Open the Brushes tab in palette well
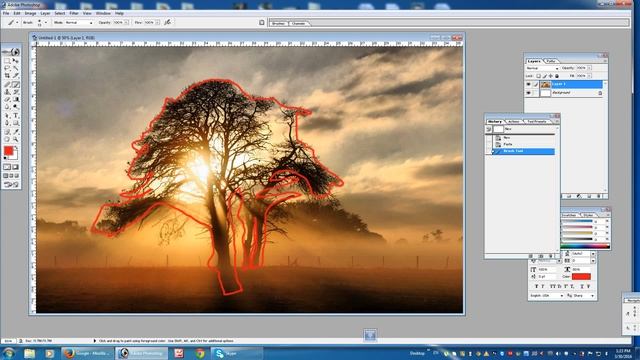This screenshot has width=640, height=360. pos(278,23)
